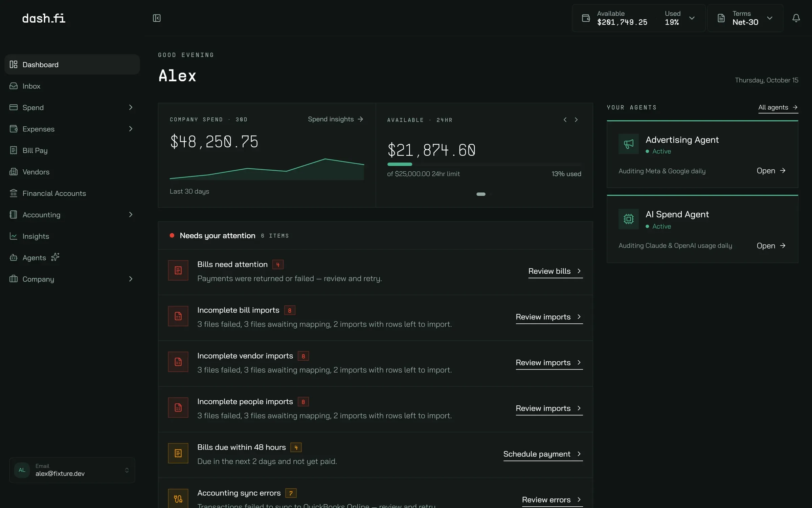
Task: Open the account switcher for alex@fixture.dev
Action: point(72,470)
